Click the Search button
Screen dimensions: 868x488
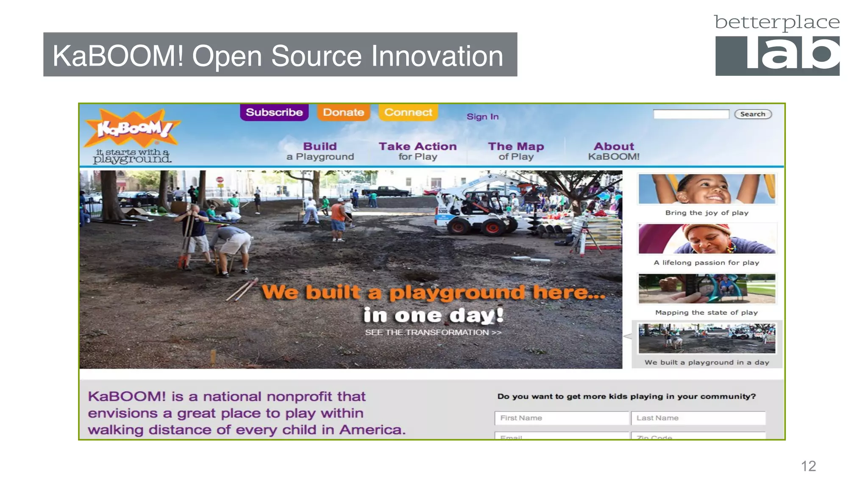point(753,114)
